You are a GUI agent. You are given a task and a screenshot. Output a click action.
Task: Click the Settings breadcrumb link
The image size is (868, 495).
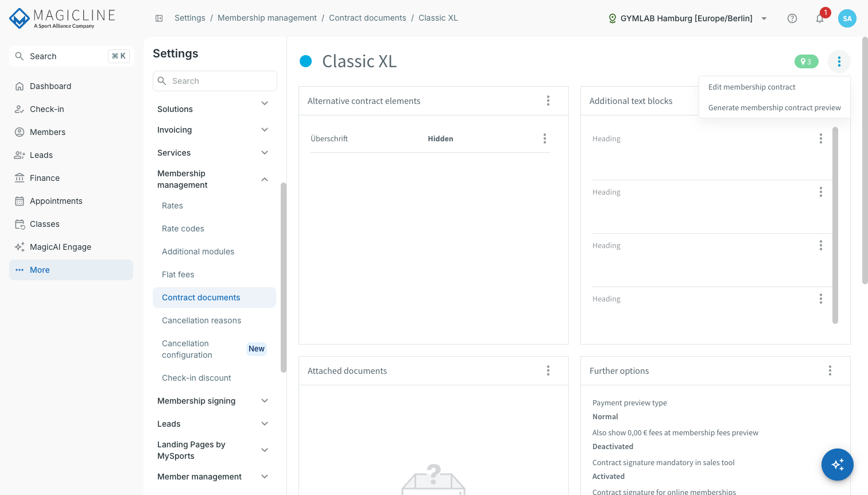tap(190, 18)
